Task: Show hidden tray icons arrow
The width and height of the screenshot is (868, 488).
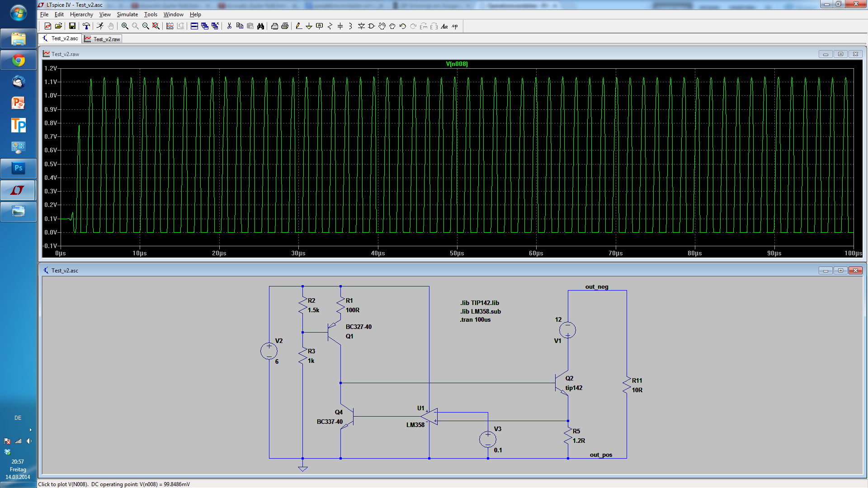Action: [x=30, y=430]
